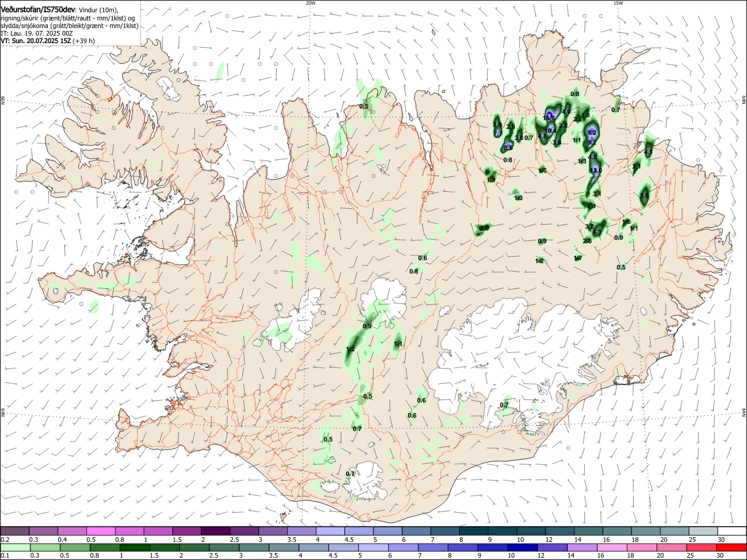Click the 8.6 precipitation value
Image resolution: width=747 pixels, height=560 pixels.
(x=508, y=148)
